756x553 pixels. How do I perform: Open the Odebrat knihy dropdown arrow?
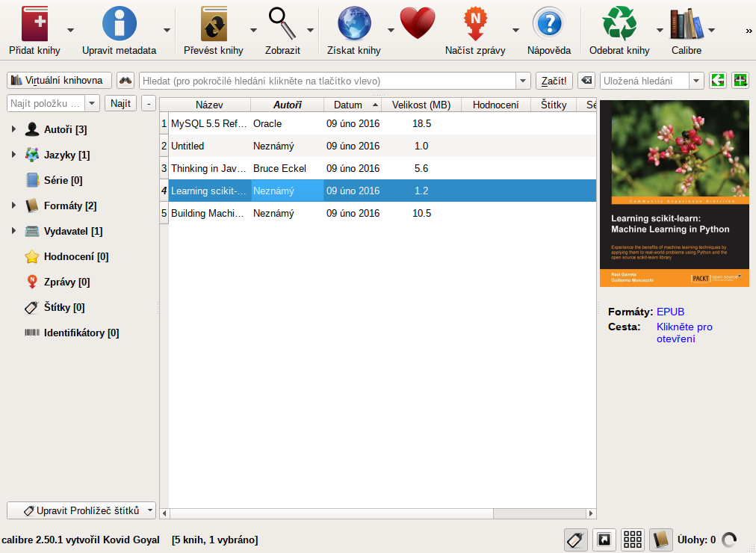tap(660, 30)
